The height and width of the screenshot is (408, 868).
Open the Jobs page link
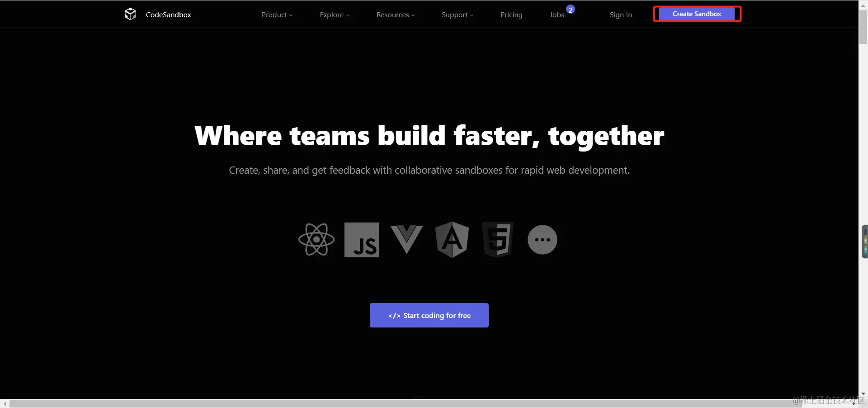pos(557,14)
